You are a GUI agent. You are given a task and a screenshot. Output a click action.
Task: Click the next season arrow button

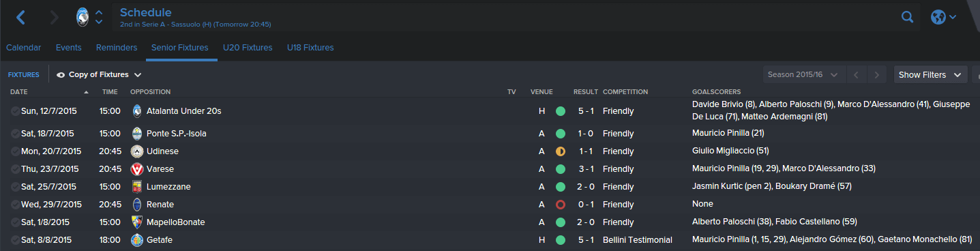(x=877, y=75)
